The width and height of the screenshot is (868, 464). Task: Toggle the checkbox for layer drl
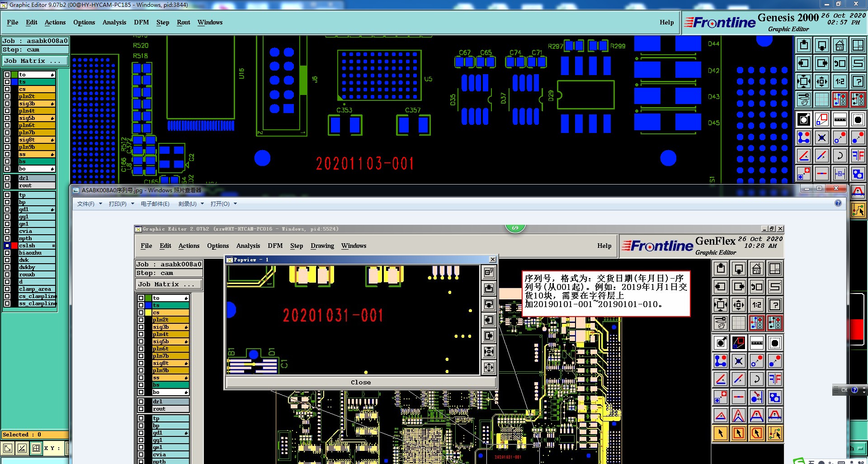(7, 178)
